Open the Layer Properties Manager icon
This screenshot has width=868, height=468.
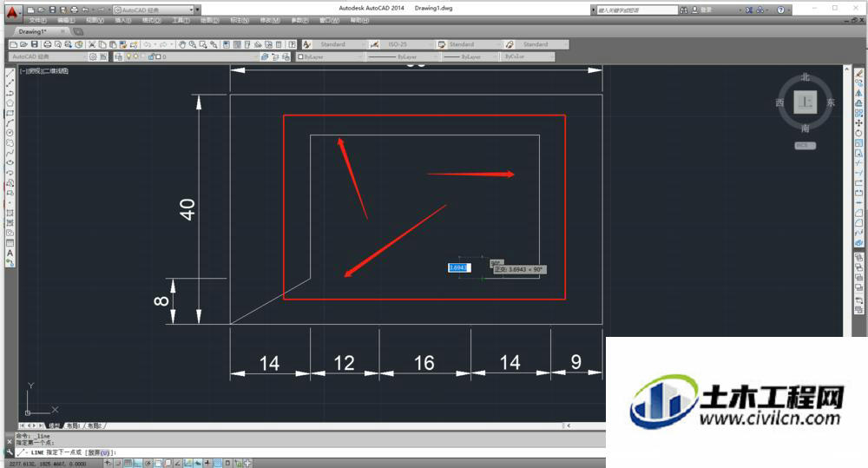(x=118, y=56)
